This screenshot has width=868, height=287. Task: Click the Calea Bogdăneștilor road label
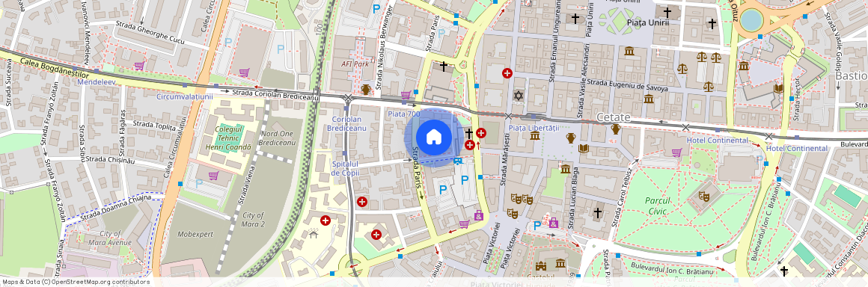click(x=54, y=68)
